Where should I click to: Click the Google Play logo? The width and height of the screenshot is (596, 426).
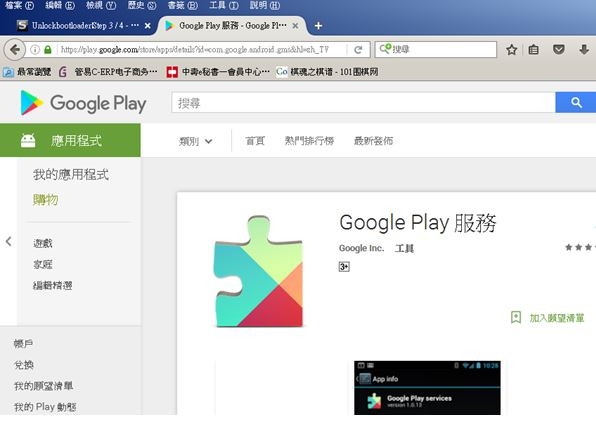[x=83, y=103]
